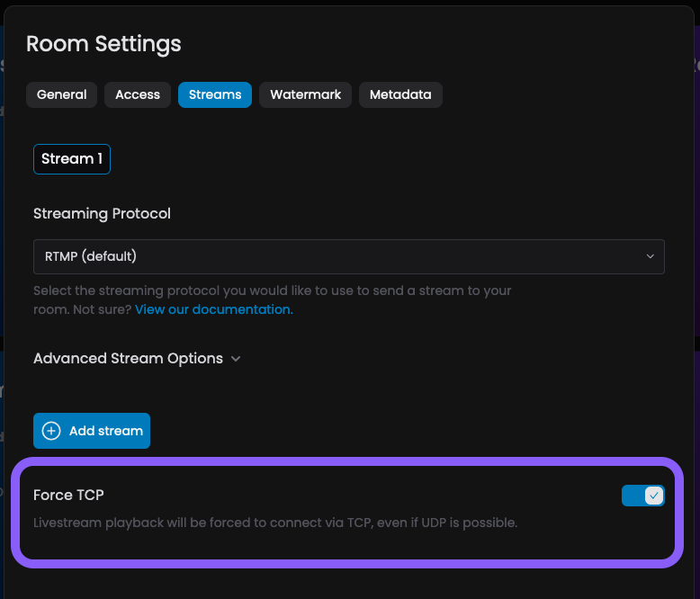
Task: Select the Streams tab
Action: click(x=215, y=94)
